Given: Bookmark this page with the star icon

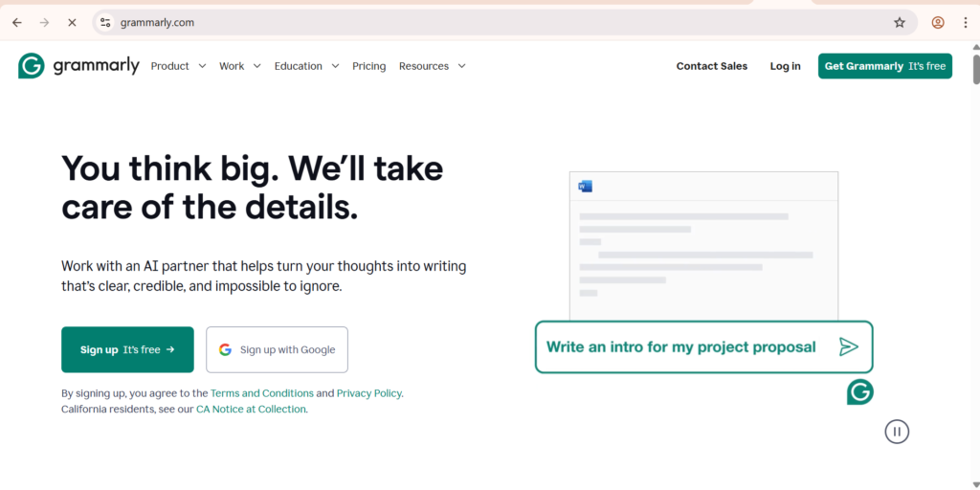Looking at the screenshot, I should 900,22.
